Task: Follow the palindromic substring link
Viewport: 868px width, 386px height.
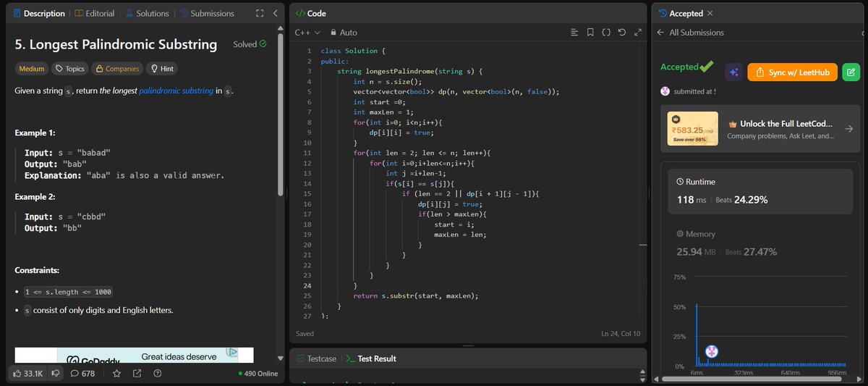Action: coord(176,91)
